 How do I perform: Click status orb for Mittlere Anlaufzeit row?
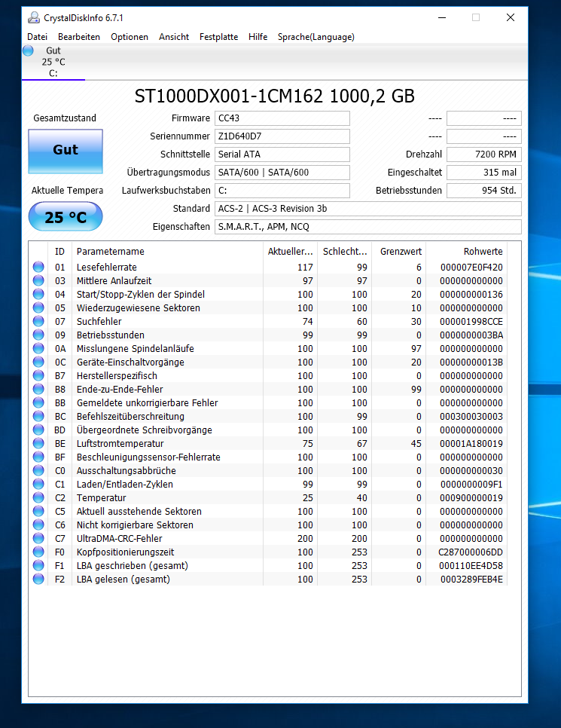tap(38, 280)
